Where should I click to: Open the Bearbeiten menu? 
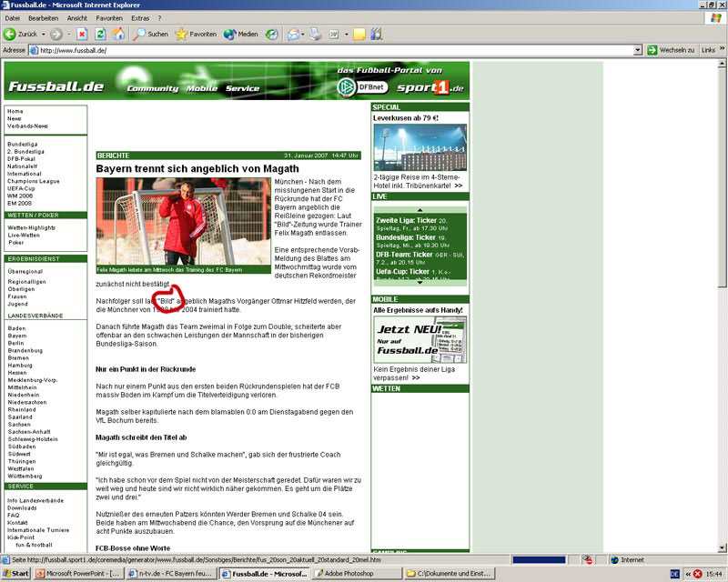click(x=43, y=18)
